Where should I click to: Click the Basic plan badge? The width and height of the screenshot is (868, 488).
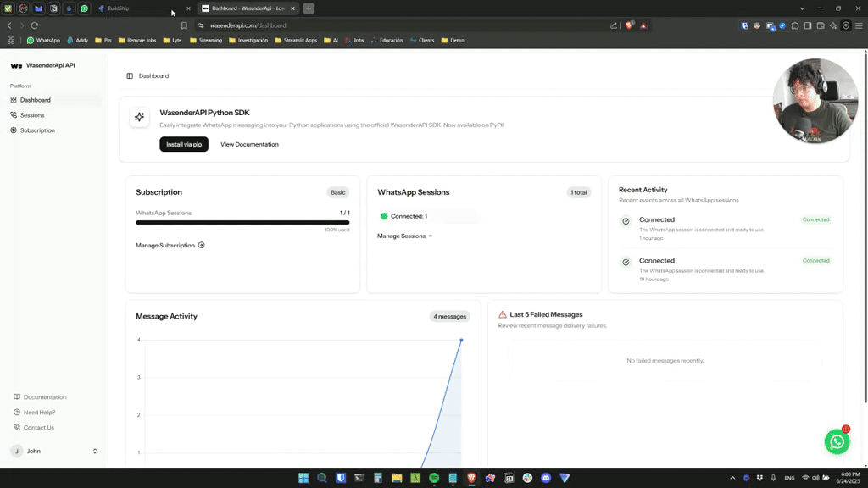point(337,192)
